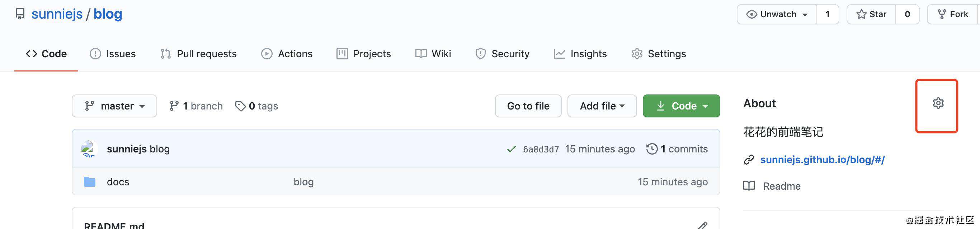Open the master branch selector dropdown
This screenshot has width=980, height=229.
coord(114,106)
